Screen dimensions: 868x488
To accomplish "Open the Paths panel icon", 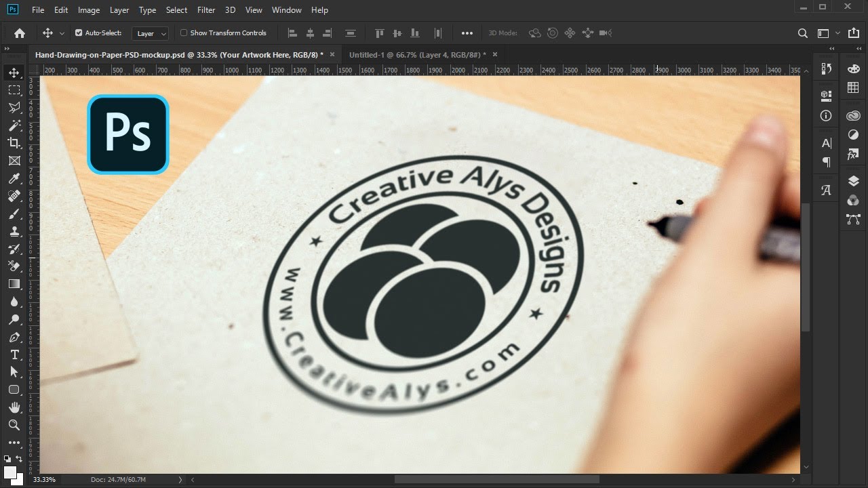I will click(x=853, y=219).
